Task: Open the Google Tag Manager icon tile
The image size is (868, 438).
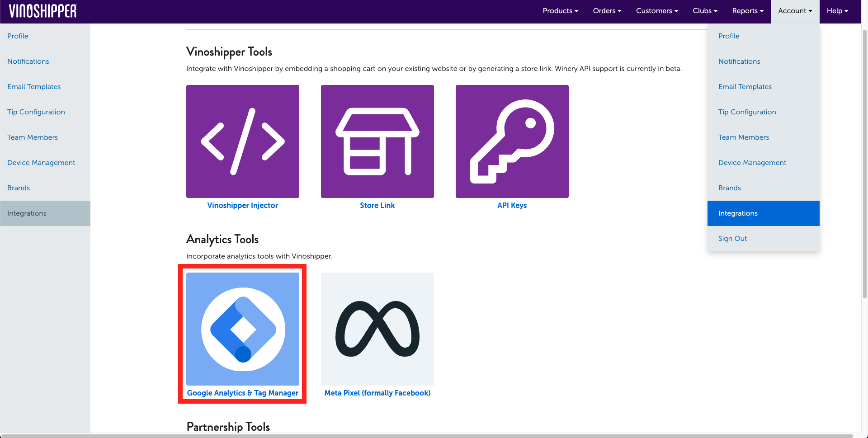Action: 243,329
